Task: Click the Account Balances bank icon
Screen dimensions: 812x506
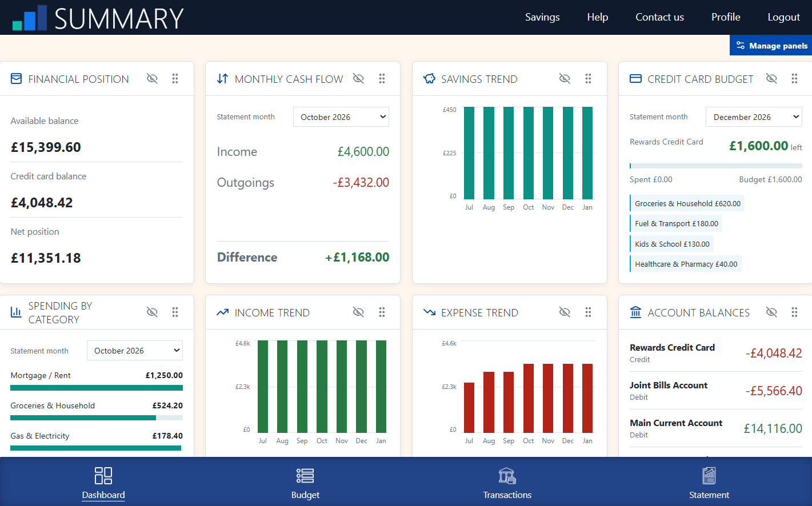Action: (635, 312)
